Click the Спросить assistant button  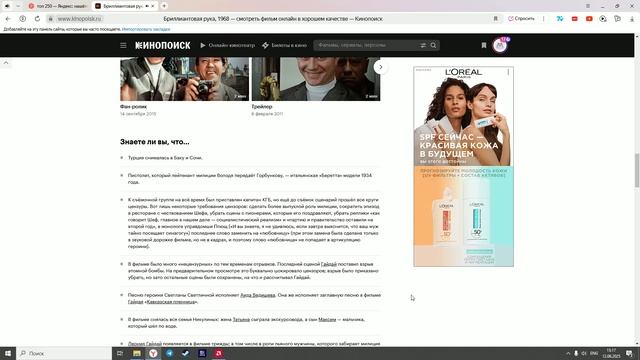(521, 19)
